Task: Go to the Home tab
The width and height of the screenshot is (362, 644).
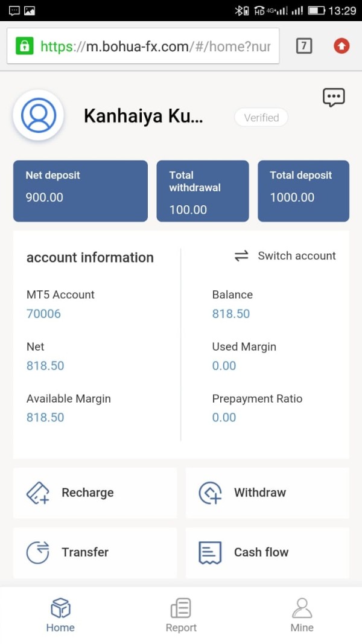Action: coord(60,615)
